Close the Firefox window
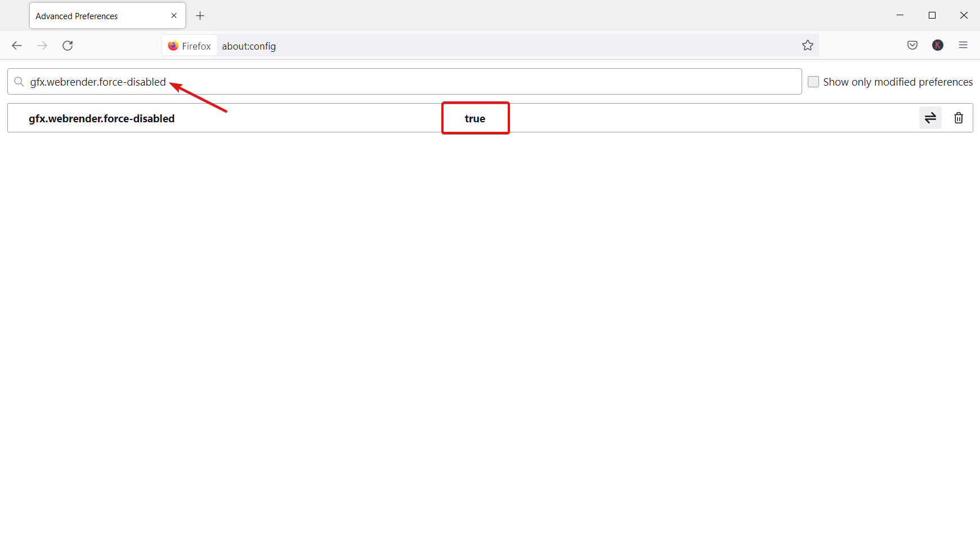 coord(964,15)
